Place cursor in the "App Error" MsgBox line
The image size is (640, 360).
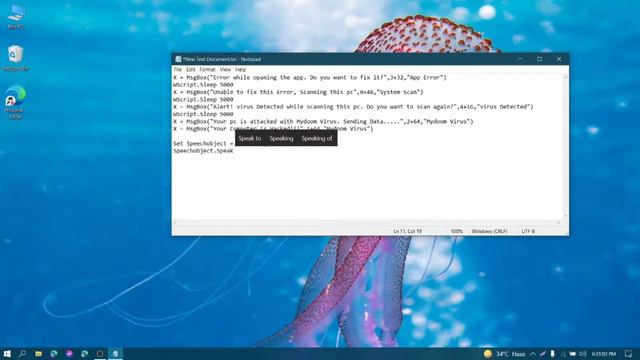[310, 78]
